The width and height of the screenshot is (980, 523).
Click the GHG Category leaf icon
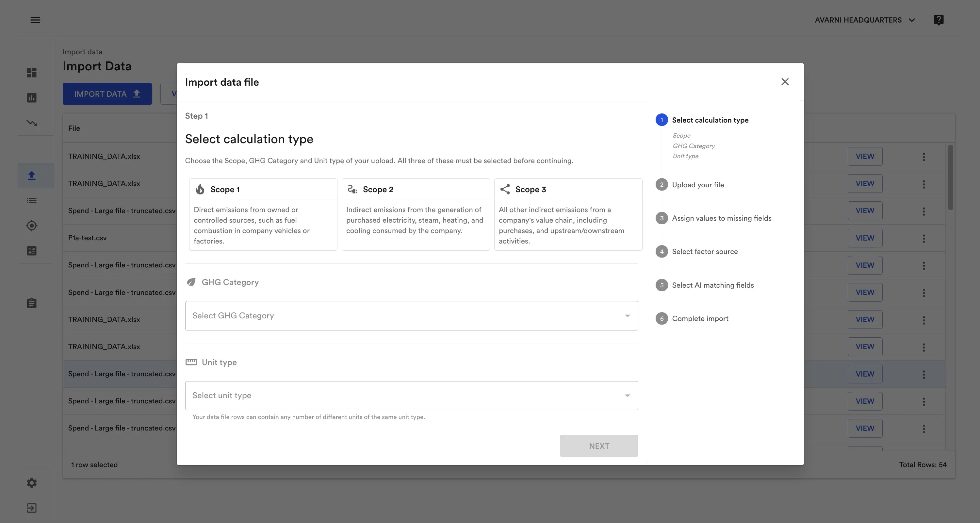[x=191, y=282]
